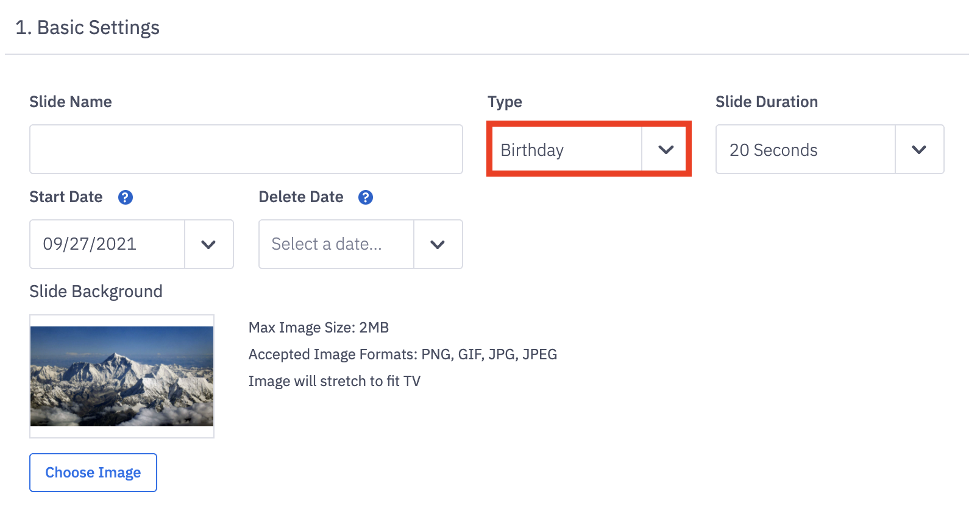Click the Delete Date label text
This screenshot has width=980, height=514.
tap(301, 197)
